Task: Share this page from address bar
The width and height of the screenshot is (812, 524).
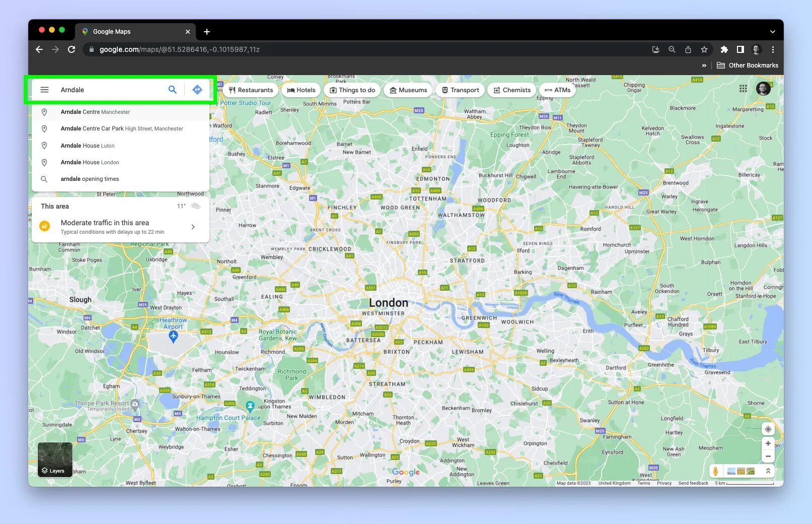Action: (688, 49)
